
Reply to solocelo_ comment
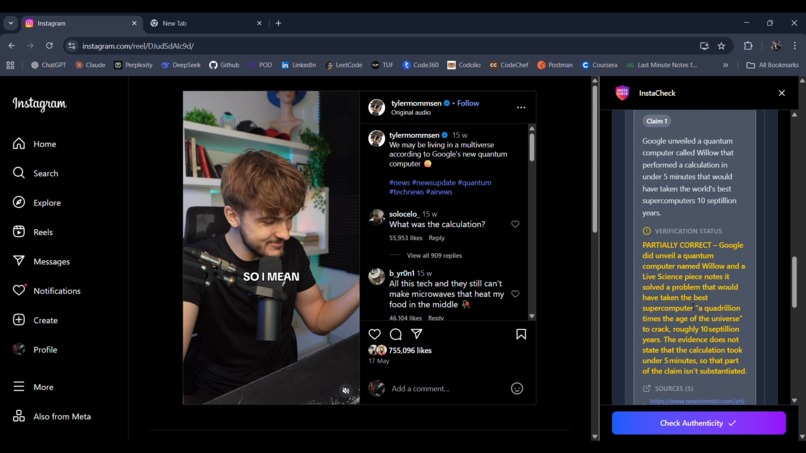(x=436, y=238)
